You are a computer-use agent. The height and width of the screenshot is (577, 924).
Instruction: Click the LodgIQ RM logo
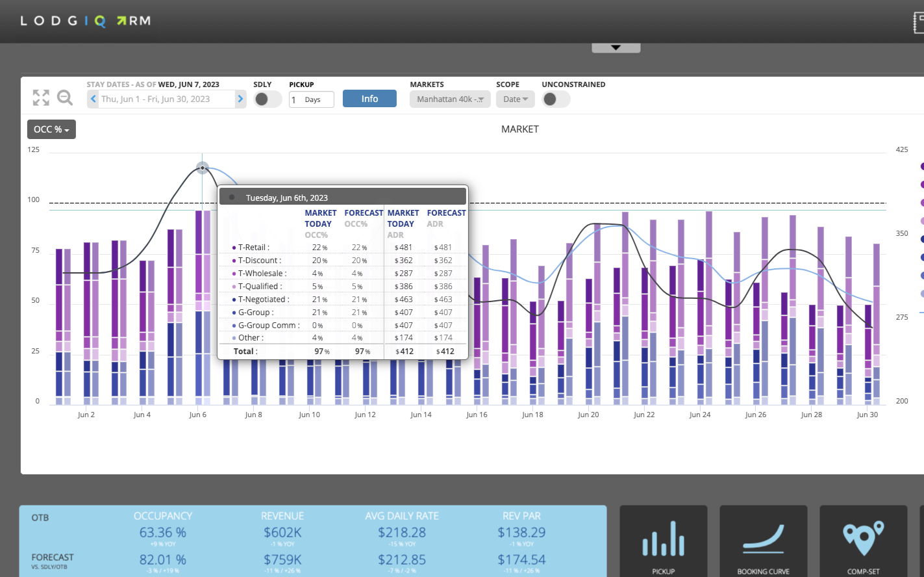pyautogui.click(x=86, y=21)
